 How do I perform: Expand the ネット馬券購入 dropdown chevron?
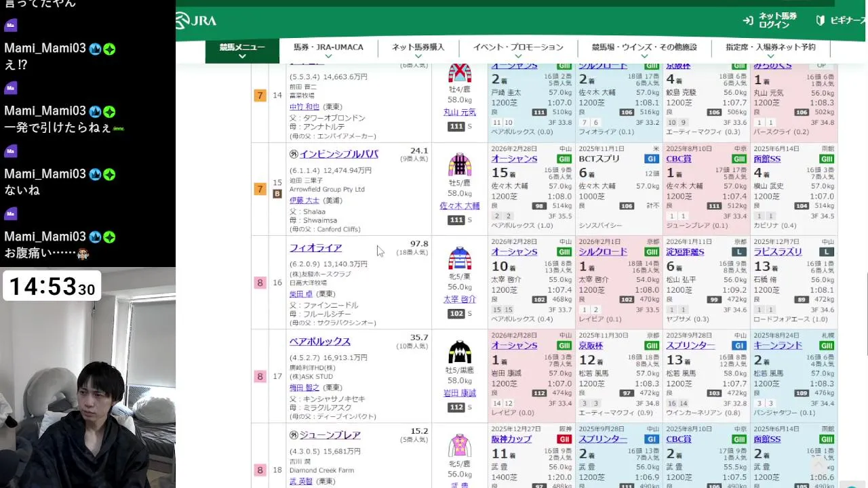418,57
